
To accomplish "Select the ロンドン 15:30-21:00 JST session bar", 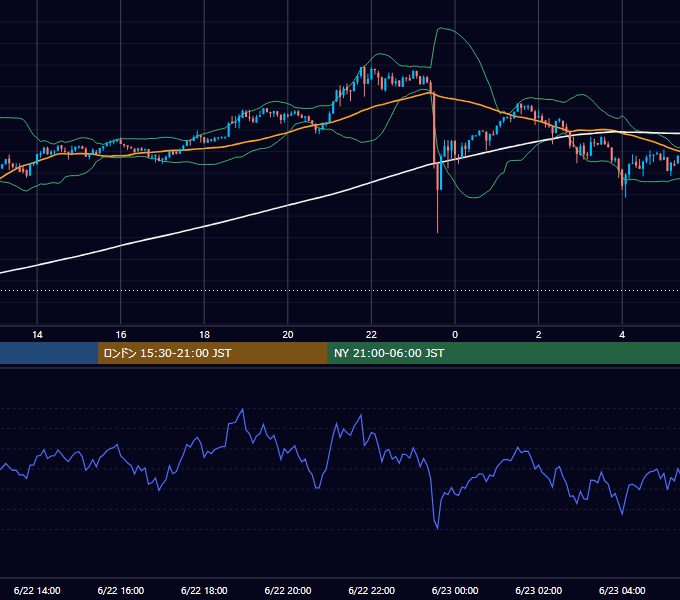I will pos(212,353).
